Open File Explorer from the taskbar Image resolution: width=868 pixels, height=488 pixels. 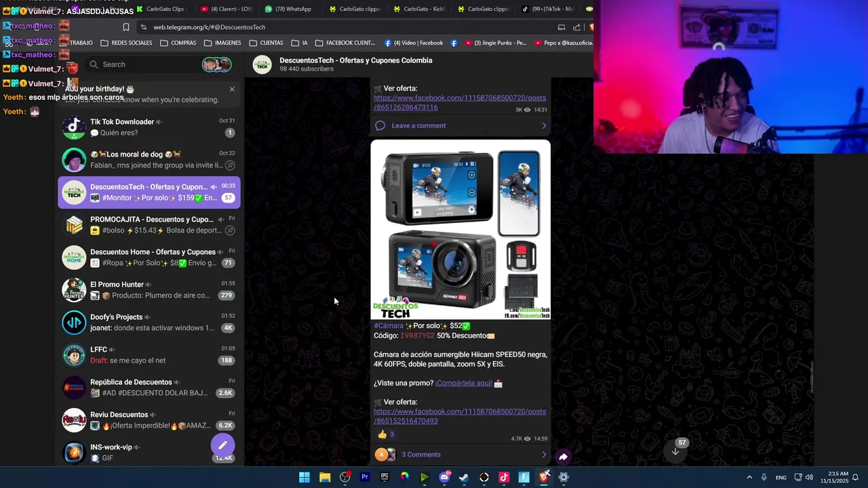325,477
